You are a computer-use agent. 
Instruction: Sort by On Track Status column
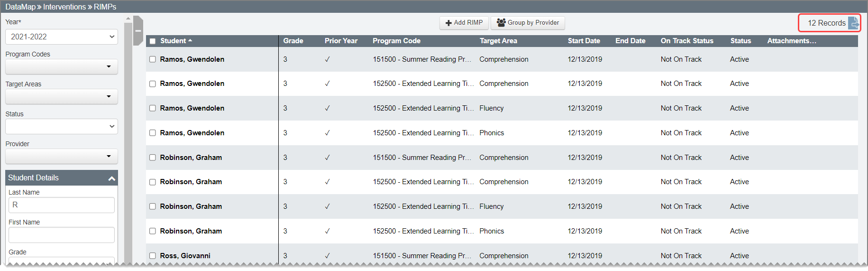(686, 41)
